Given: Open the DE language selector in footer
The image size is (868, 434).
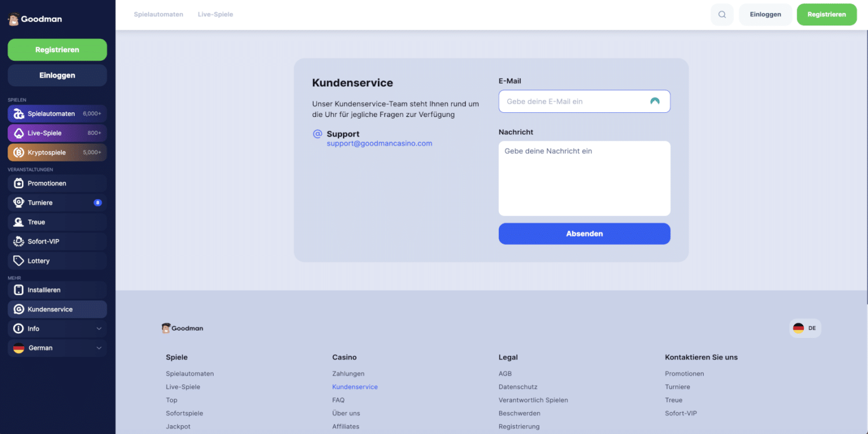Looking at the screenshot, I should click(x=804, y=328).
